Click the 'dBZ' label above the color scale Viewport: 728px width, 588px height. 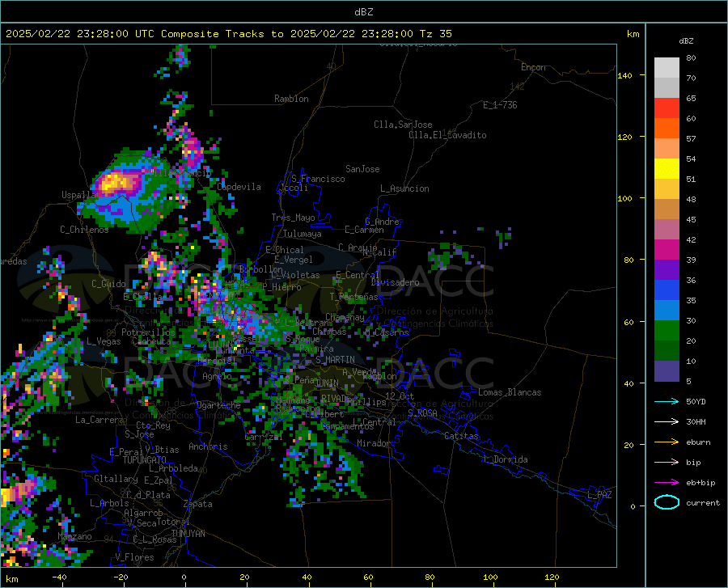[686, 40]
